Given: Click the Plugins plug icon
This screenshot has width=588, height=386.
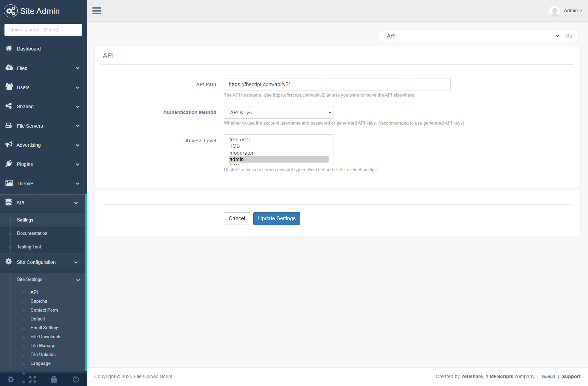Looking at the screenshot, I should (x=9, y=164).
